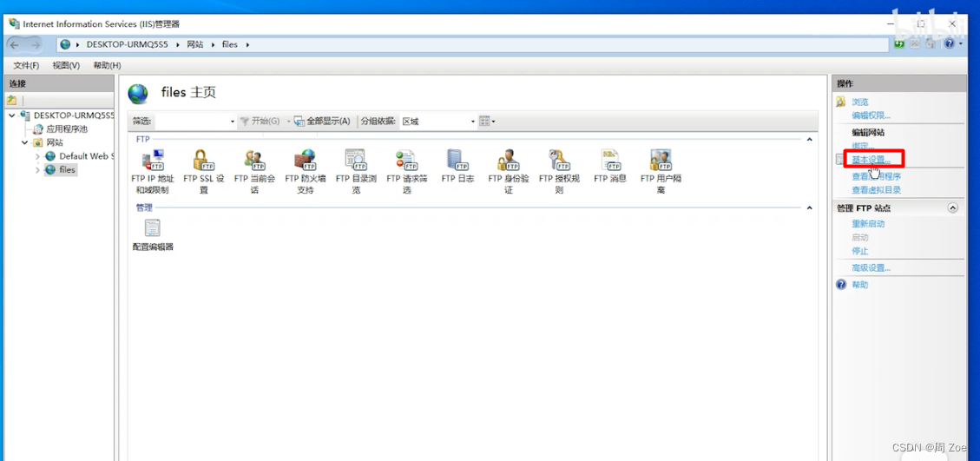Open the view mode dropdown icon
Viewport: 980px width, 461px height.
(x=487, y=122)
